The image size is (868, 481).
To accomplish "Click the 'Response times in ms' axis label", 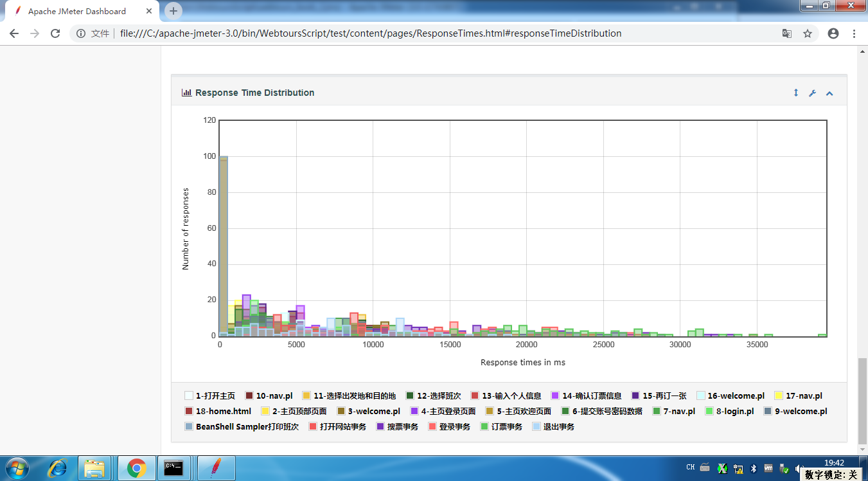I will 523,363.
